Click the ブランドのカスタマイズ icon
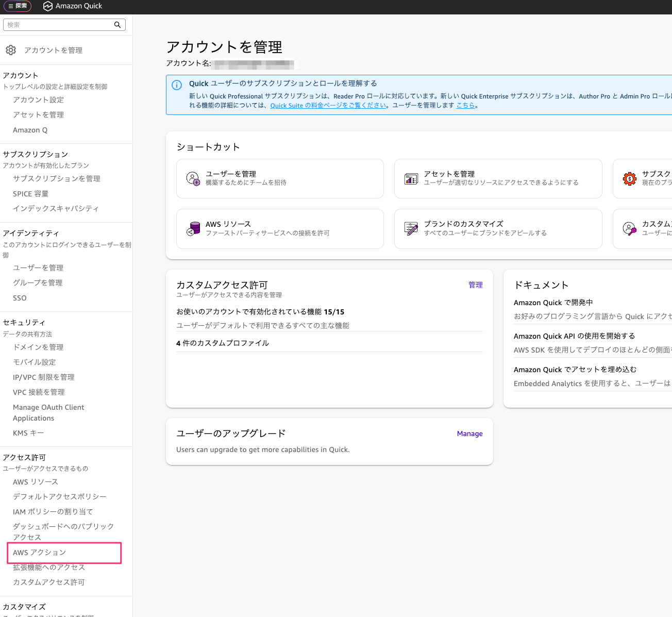The height and width of the screenshot is (617, 672). 411,229
